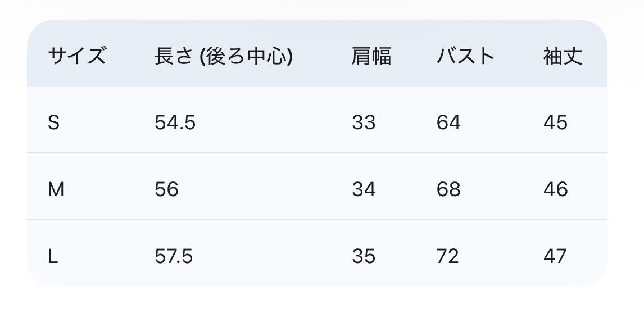644x318 pixels.
Task: Select the 肩幅 column header
Action: [x=371, y=56]
